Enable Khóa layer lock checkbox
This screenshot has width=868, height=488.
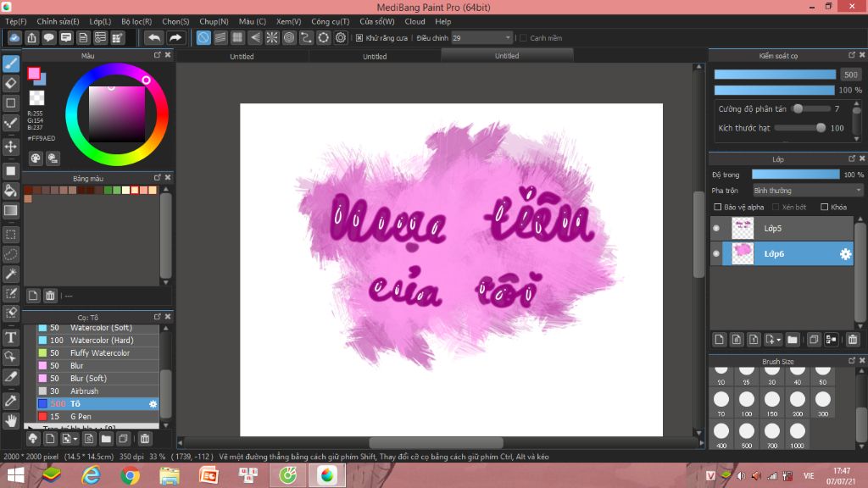[824, 207]
